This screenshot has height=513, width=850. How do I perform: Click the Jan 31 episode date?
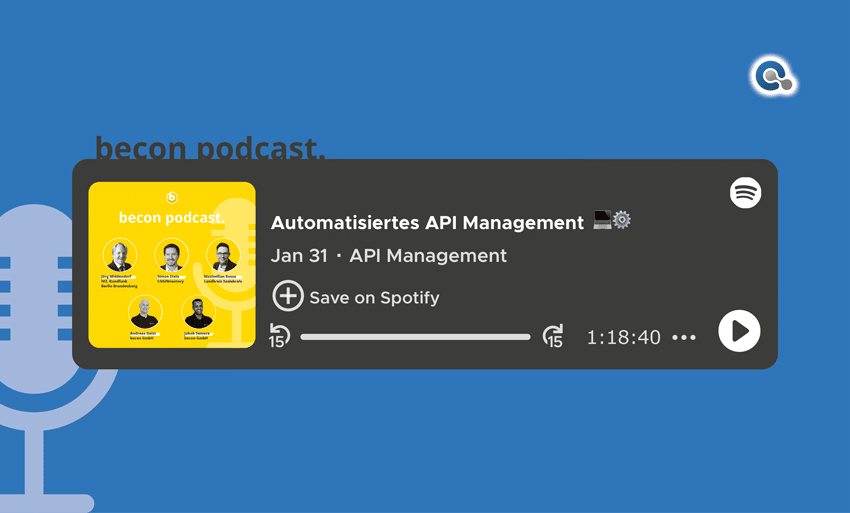299,256
